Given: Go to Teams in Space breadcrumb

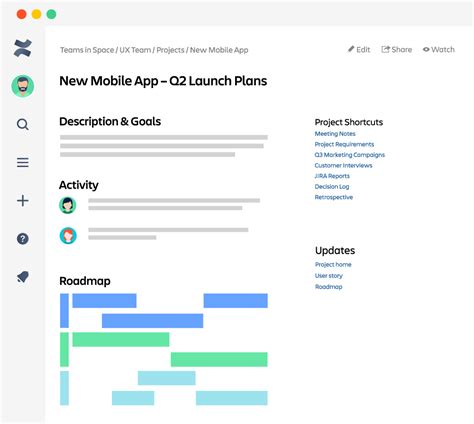Looking at the screenshot, I should click(x=87, y=50).
